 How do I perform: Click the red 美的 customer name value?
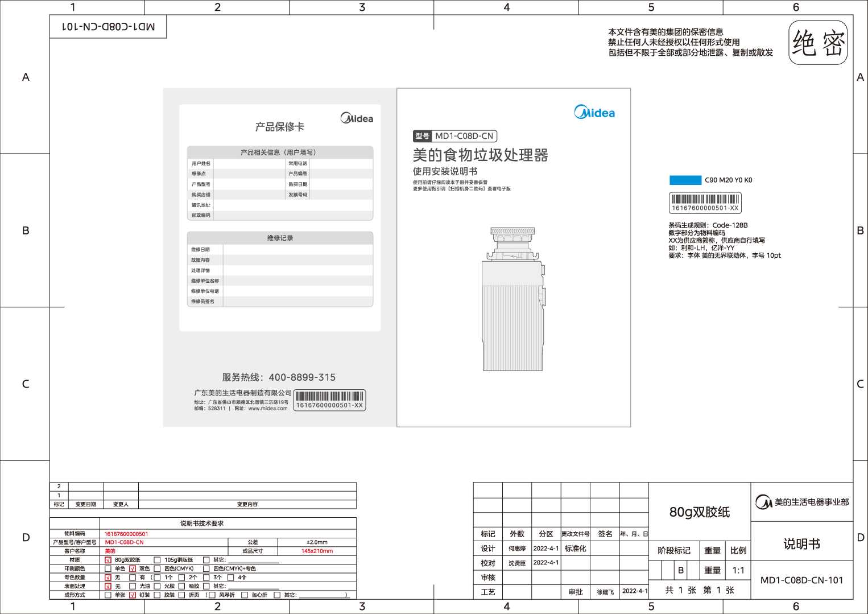click(x=110, y=551)
